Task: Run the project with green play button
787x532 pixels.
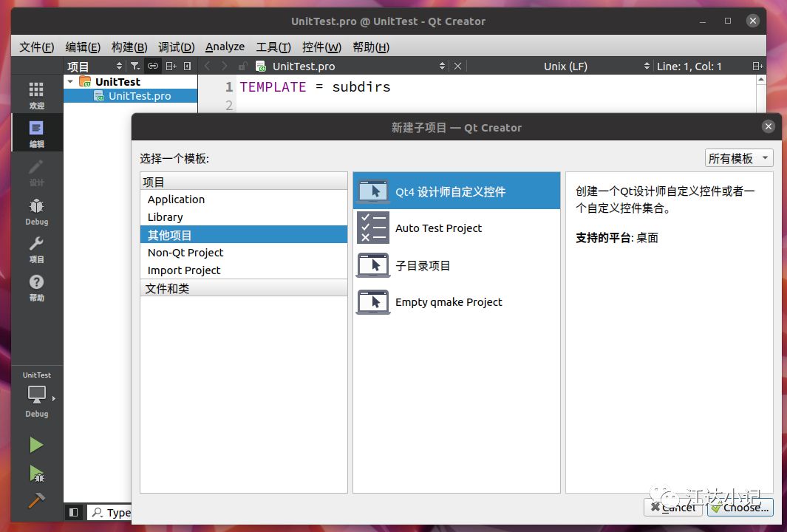Action: pyautogui.click(x=36, y=445)
